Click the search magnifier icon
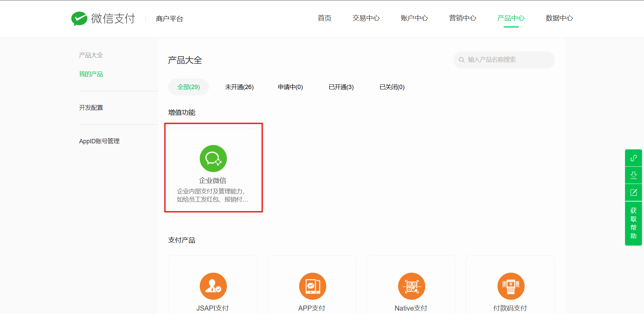 pos(462,60)
